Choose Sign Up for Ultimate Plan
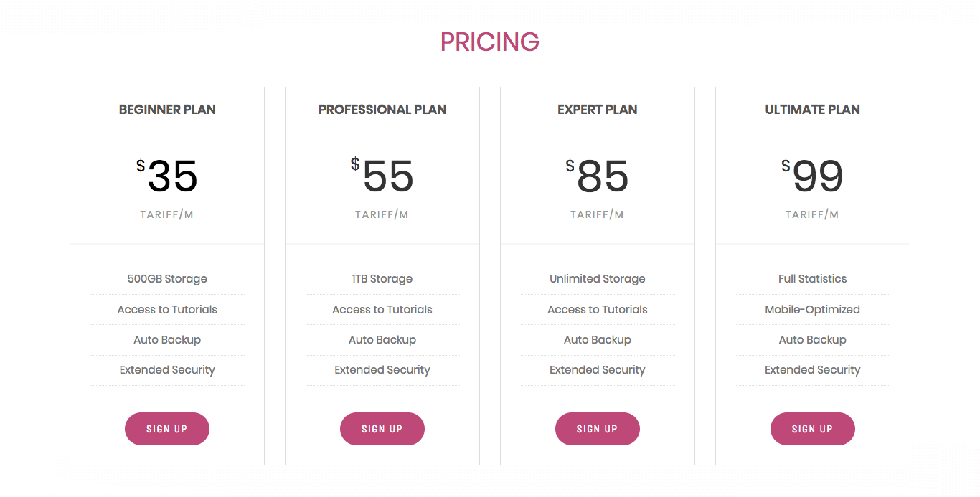Screen dimensions: 980x497 coord(813,429)
